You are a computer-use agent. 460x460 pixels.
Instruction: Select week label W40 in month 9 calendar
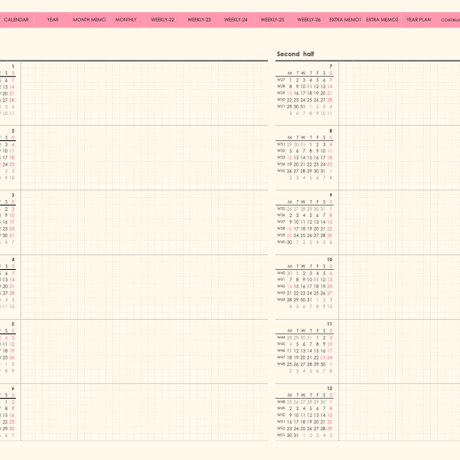281,242
